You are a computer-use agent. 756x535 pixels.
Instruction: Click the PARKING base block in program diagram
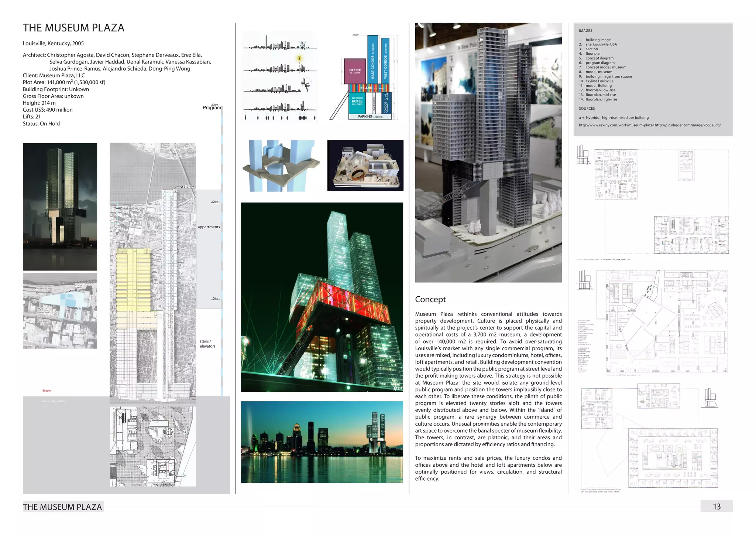coord(370,117)
